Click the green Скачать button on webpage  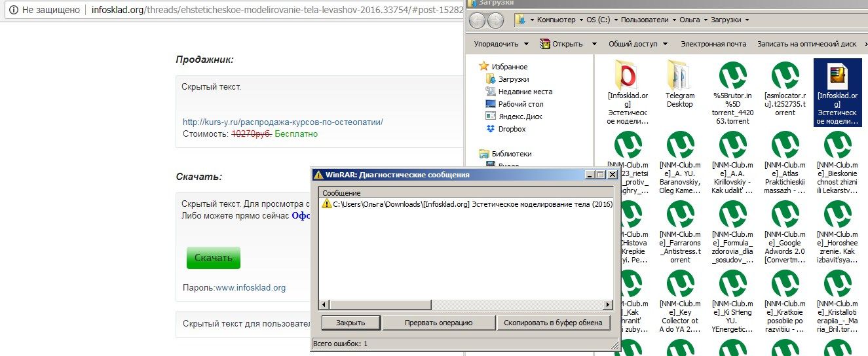pyautogui.click(x=214, y=258)
